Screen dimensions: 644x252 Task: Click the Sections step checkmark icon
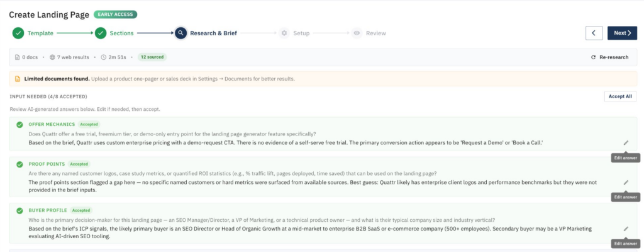[101, 33]
